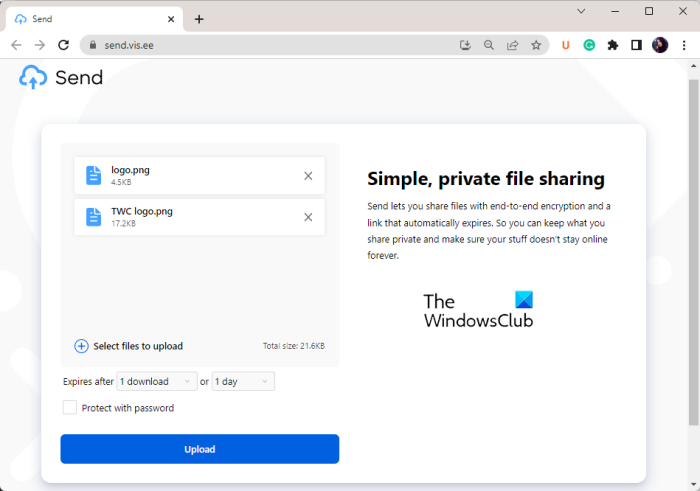
Task: Click the 'Expires after' label
Action: click(x=88, y=382)
